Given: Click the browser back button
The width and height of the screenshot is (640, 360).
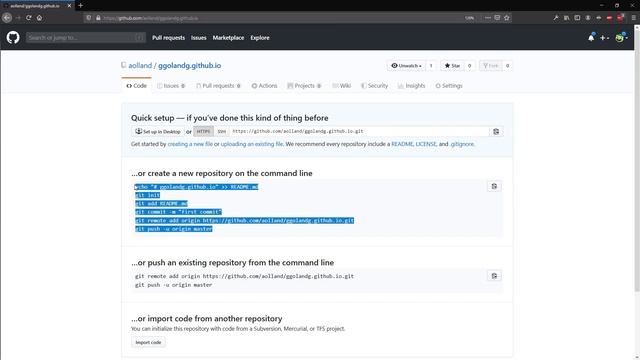Looking at the screenshot, I should (7, 18).
